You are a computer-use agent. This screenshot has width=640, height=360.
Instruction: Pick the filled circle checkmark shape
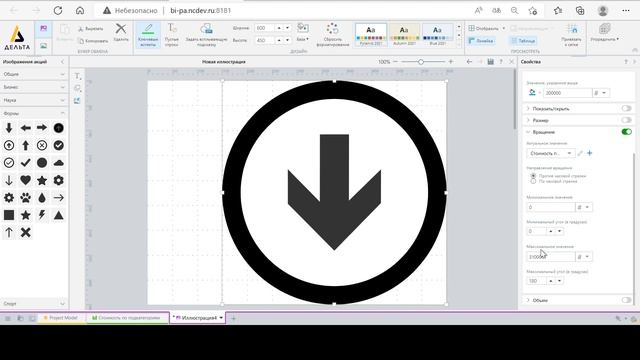(59, 145)
